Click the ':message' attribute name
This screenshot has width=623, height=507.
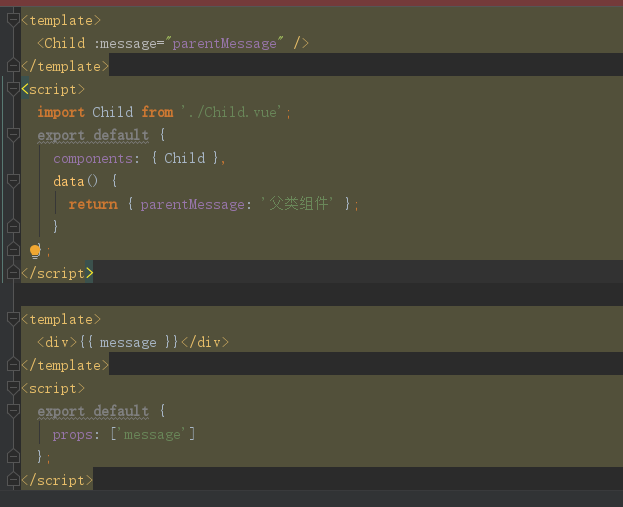pos(126,43)
